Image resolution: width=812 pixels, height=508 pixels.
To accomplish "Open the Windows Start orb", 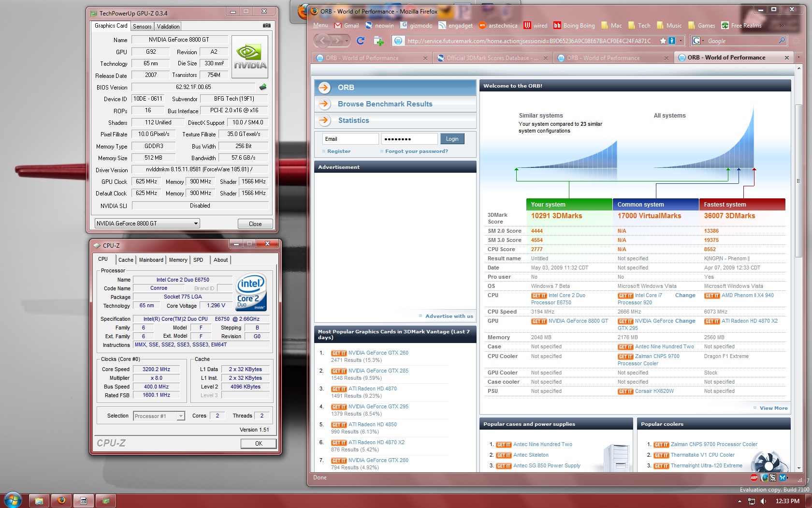I will coord(13,500).
